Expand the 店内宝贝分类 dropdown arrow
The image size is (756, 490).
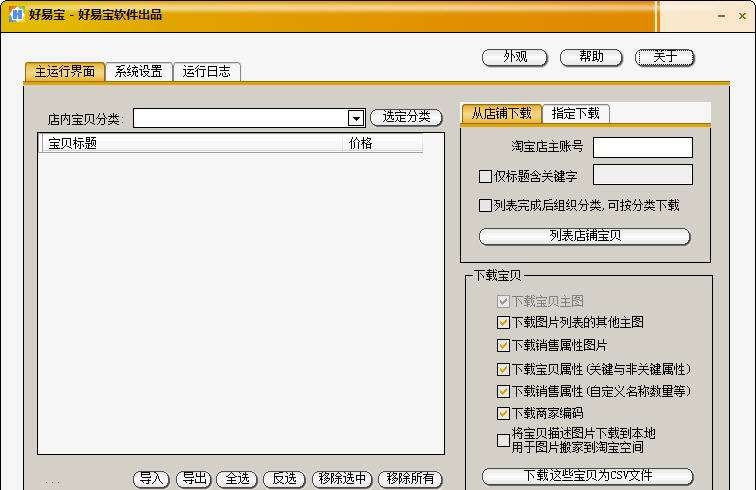(x=356, y=118)
